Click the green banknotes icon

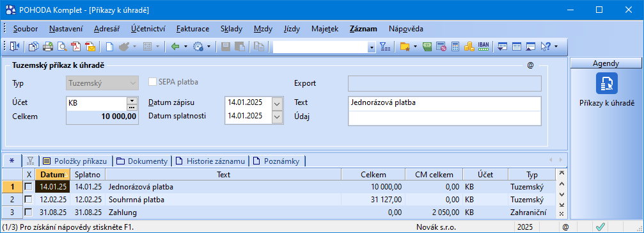coord(427,47)
